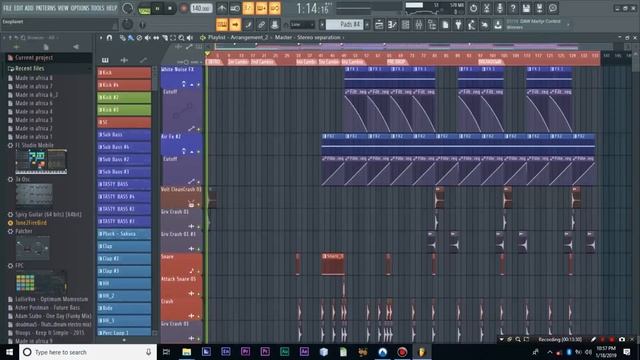Toggle the metronome icon
This screenshot has width=640, height=360.
pyautogui.click(x=222, y=8)
